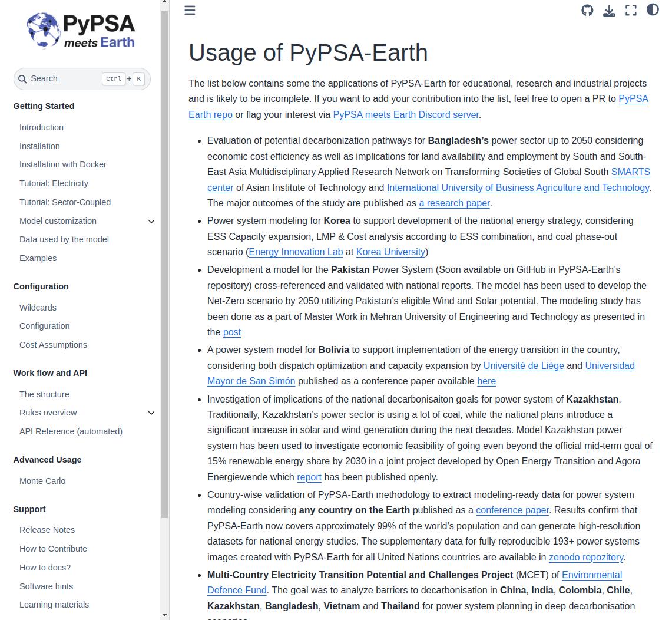Open Release Notes
672x620 pixels.
coord(47,530)
